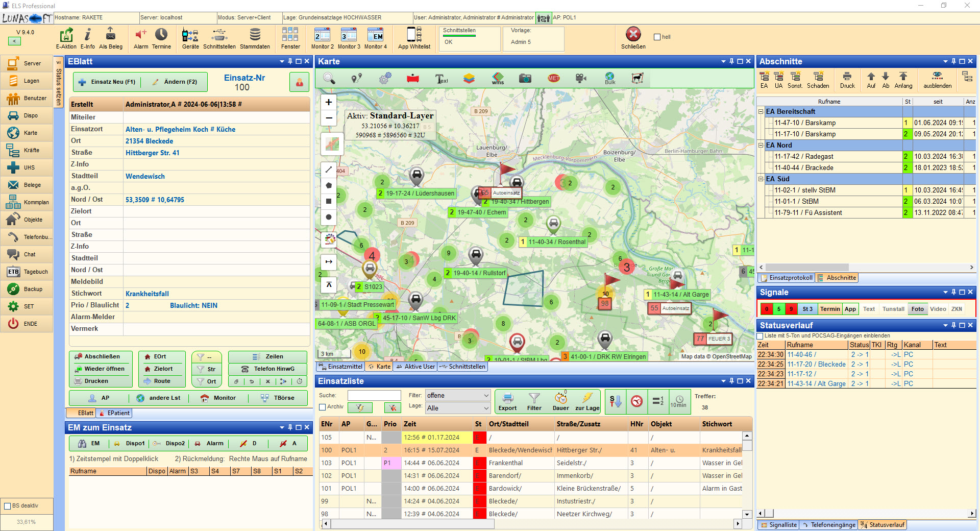
Task: Toggle BS deaktiv checkbox
Action: pos(8,506)
